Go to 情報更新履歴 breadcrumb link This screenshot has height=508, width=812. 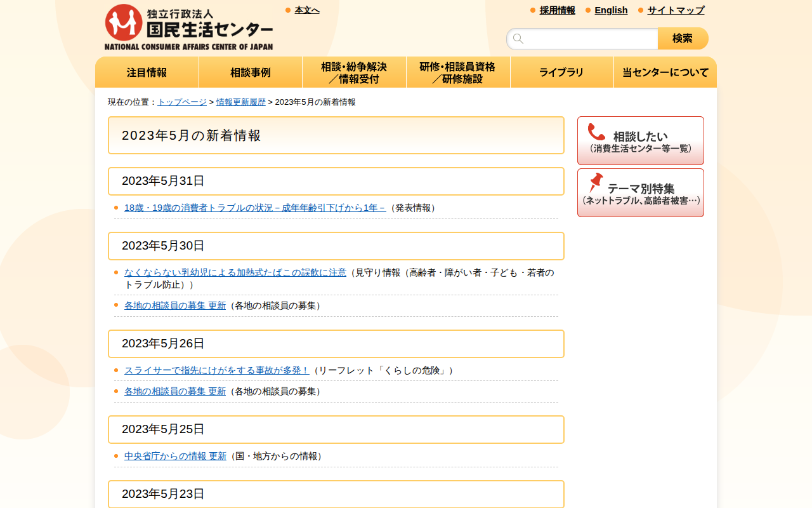click(241, 102)
